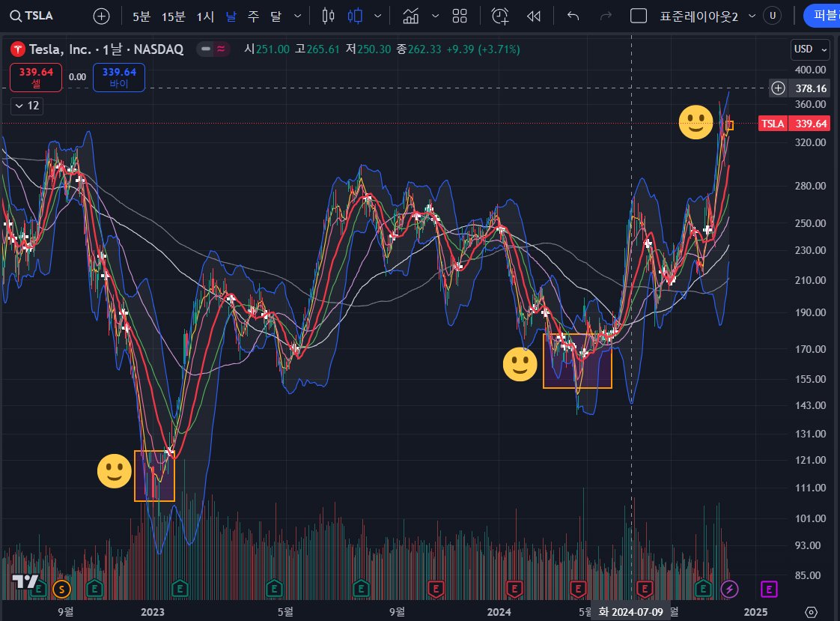Open indicator templates four-squares icon
This screenshot has height=621, width=840.
[x=460, y=16]
